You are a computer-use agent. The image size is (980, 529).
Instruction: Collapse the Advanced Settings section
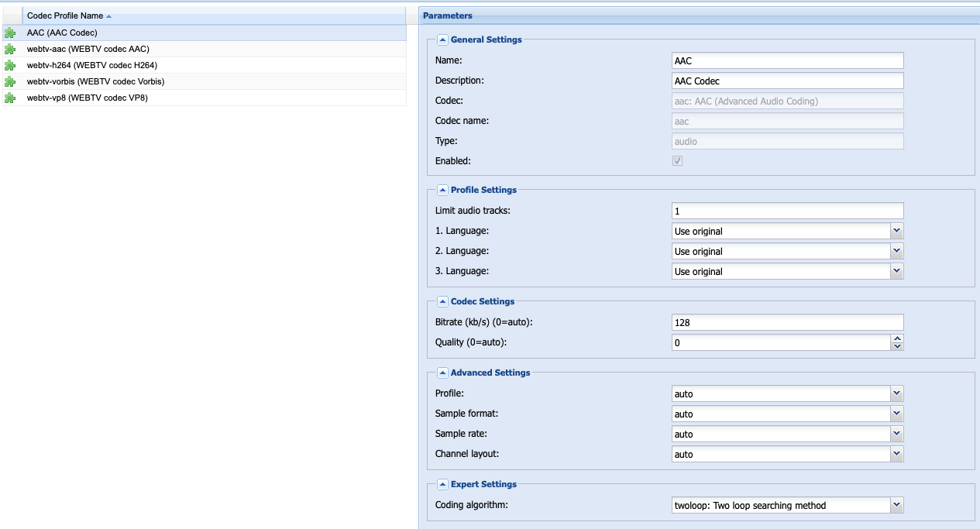point(442,373)
